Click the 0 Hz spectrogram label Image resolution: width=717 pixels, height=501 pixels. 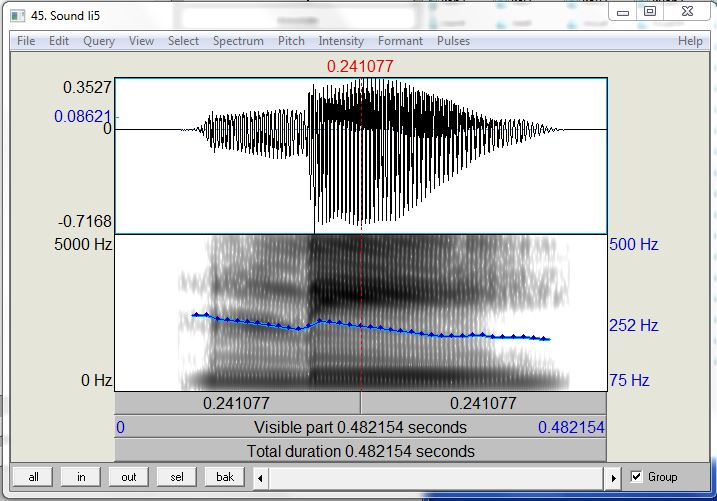[x=96, y=380]
